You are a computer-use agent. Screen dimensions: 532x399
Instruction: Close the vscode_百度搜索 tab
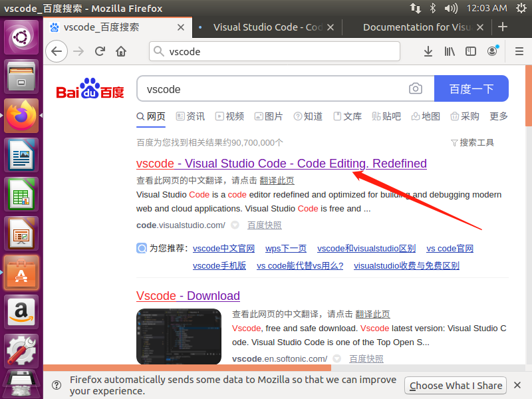[x=181, y=27]
